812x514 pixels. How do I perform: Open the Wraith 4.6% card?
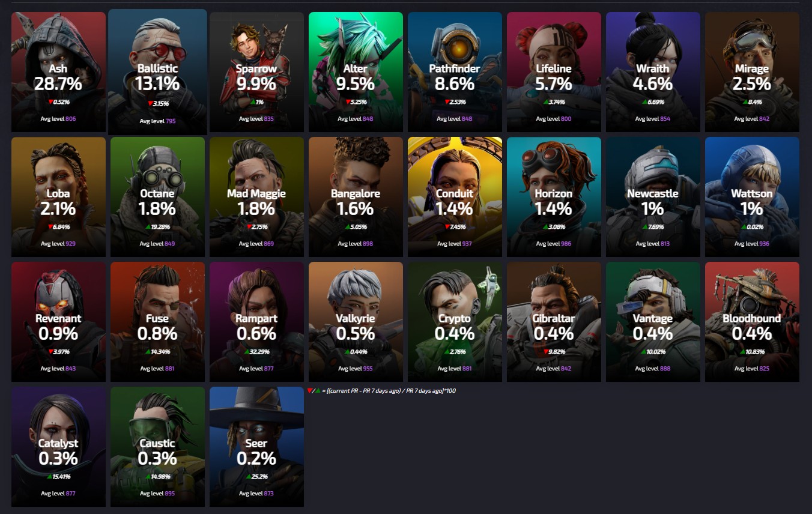[653, 72]
